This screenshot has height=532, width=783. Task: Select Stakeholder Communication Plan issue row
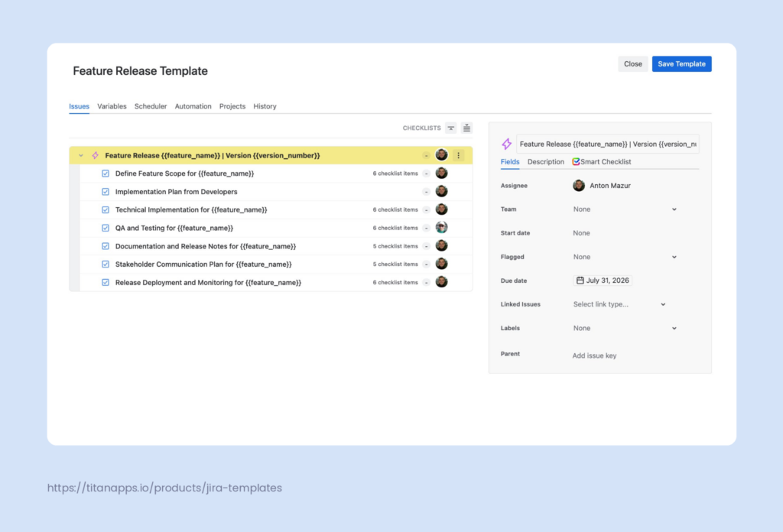click(x=275, y=264)
